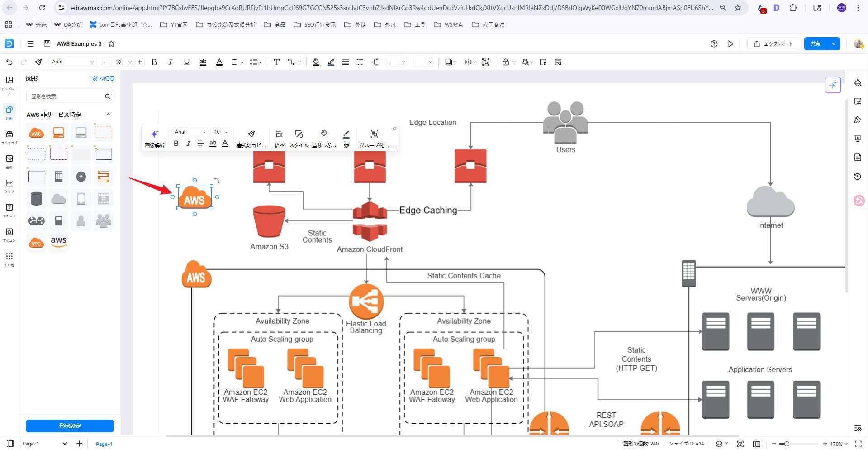Toggle bold in the top toolbar
Screen dimensions: 868x450
pyautogui.click(x=154, y=62)
